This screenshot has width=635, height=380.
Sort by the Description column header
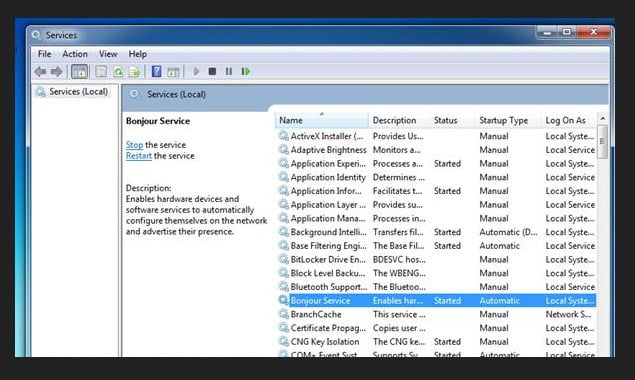[399, 120]
